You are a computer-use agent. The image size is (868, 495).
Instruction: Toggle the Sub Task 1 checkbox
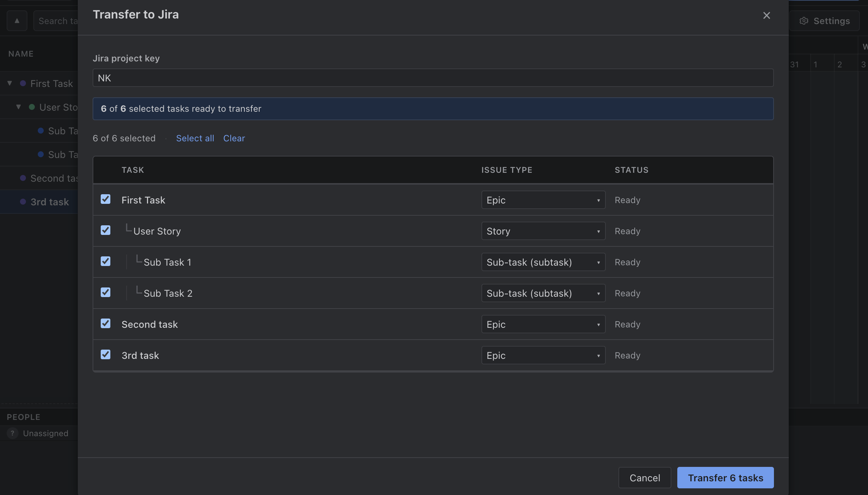click(x=106, y=262)
